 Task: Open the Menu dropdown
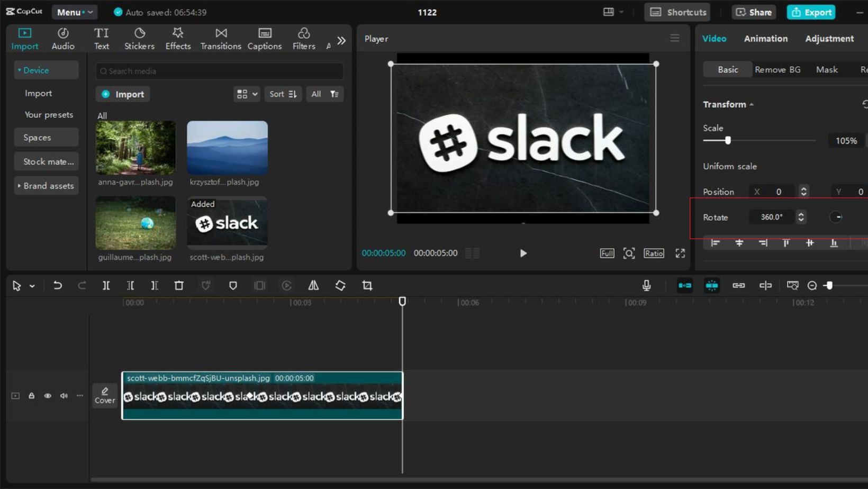[75, 12]
